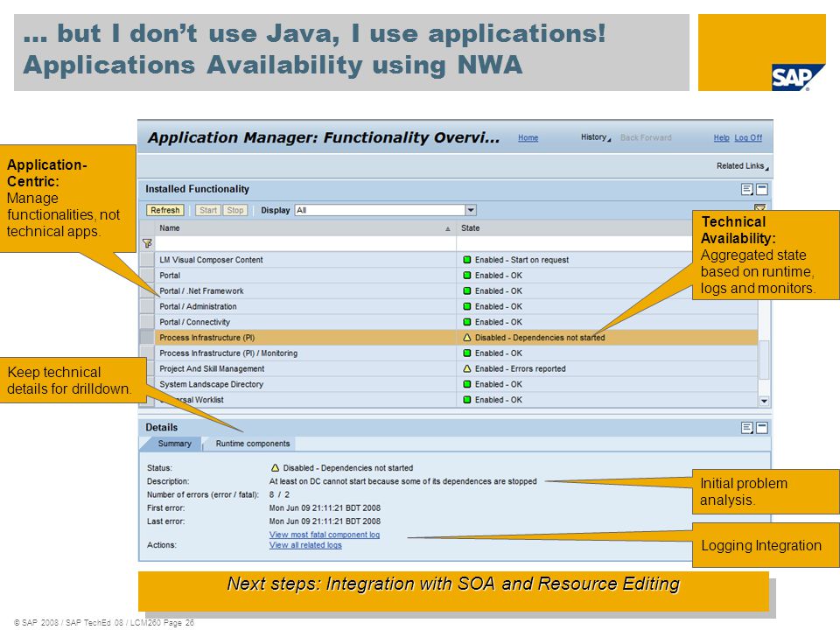Open the Installed Functionality panel options icon

(x=746, y=189)
